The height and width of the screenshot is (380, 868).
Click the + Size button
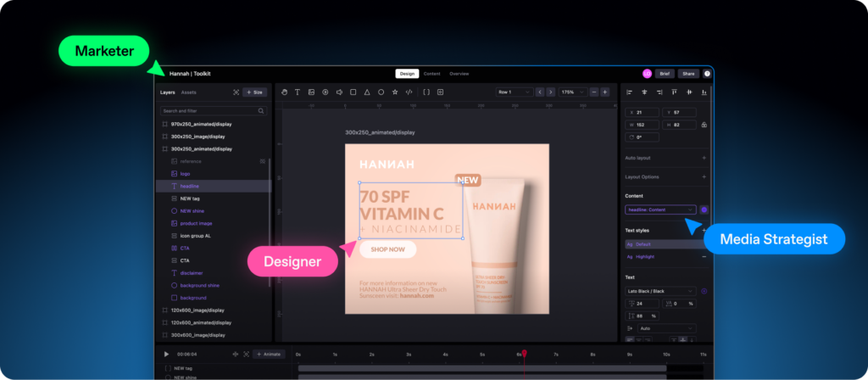pyautogui.click(x=255, y=92)
